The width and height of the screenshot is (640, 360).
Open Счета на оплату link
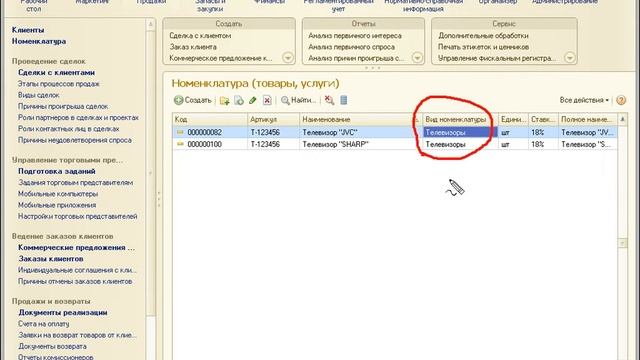(x=44, y=324)
